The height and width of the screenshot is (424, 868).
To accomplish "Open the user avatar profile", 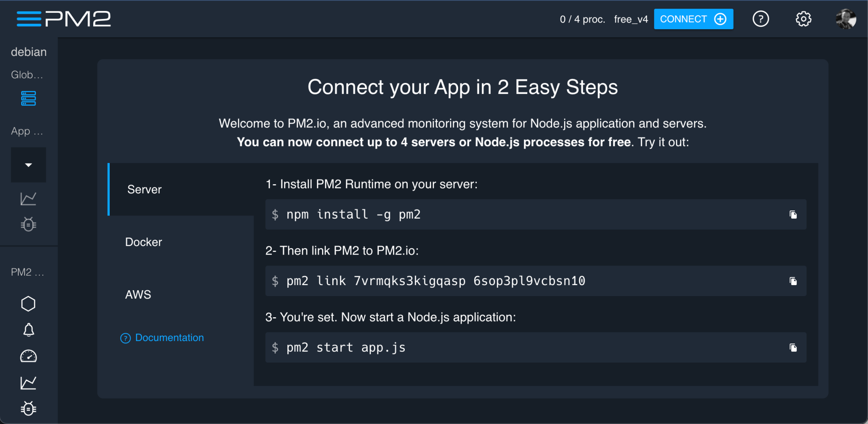I will (846, 19).
